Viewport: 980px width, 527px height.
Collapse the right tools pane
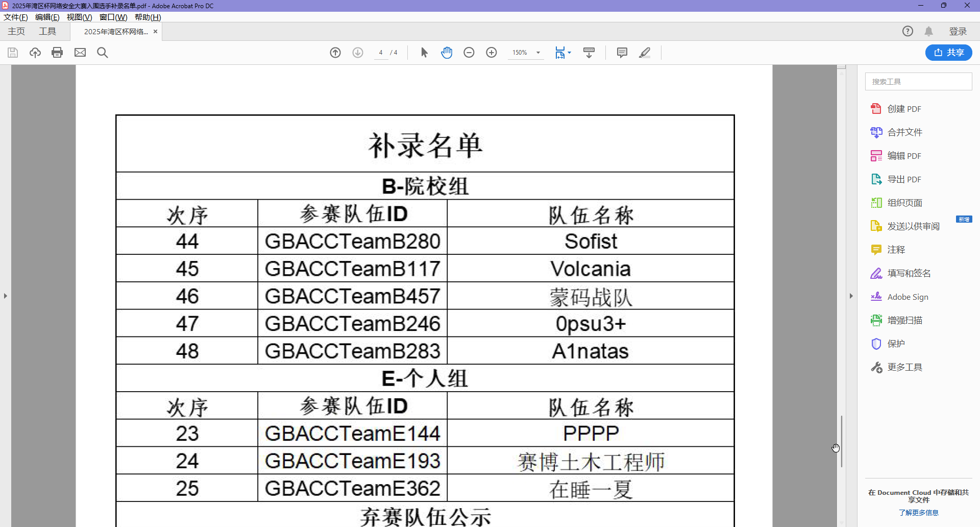click(x=851, y=296)
